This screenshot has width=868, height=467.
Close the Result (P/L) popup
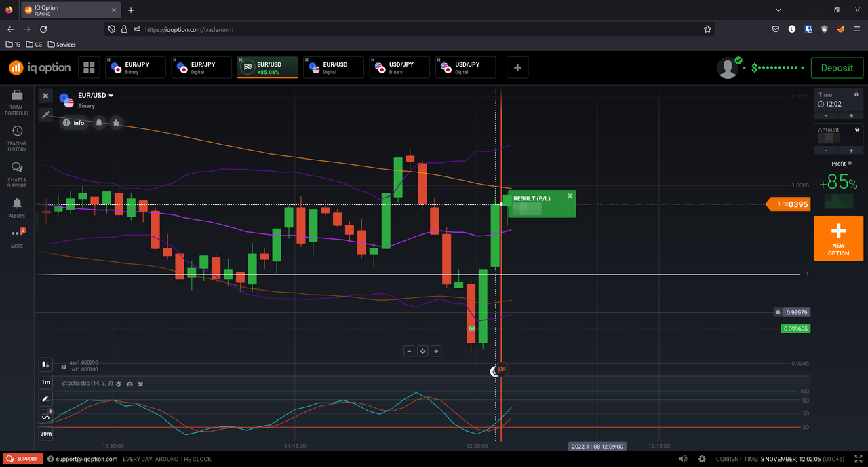570,196
